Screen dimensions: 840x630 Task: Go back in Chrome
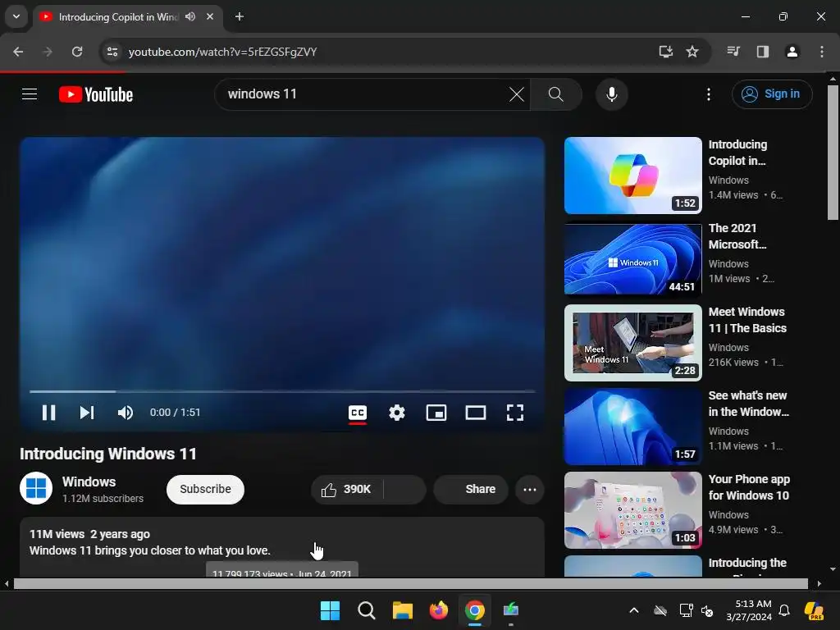click(18, 52)
